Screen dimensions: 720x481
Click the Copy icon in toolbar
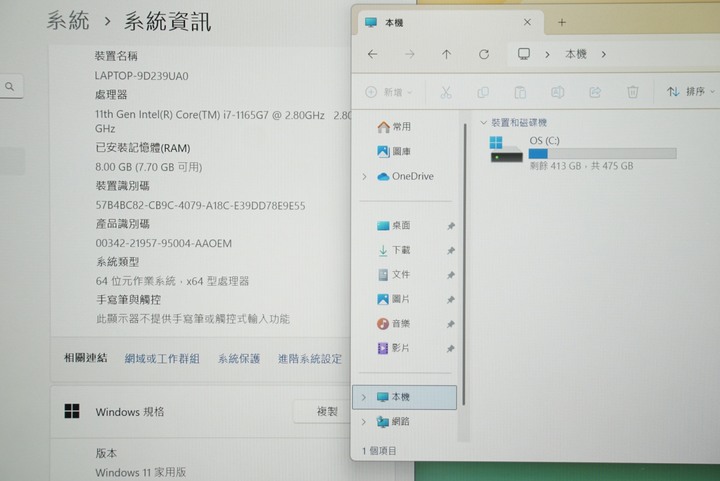click(x=483, y=92)
